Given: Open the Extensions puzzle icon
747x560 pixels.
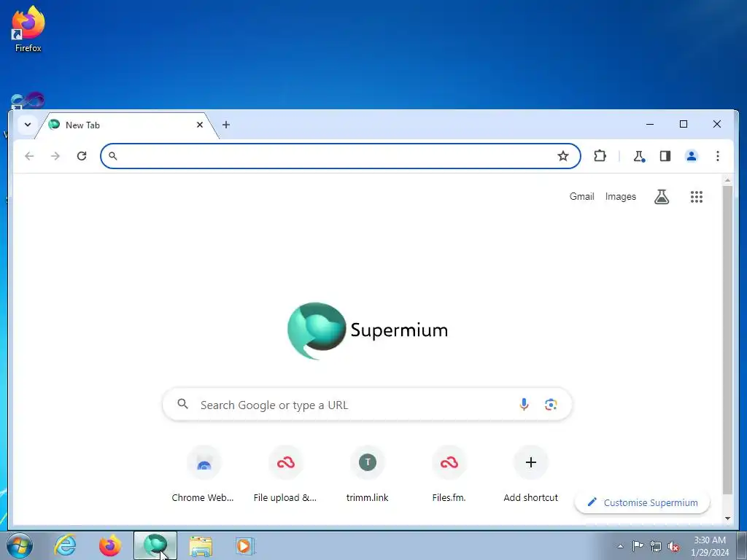Looking at the screenshot, I should [600, 156].
